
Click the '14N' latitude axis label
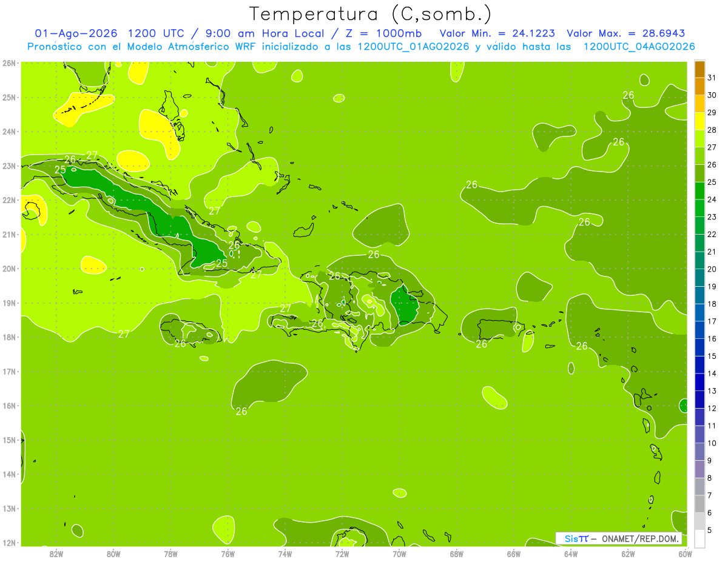(9, 474)
